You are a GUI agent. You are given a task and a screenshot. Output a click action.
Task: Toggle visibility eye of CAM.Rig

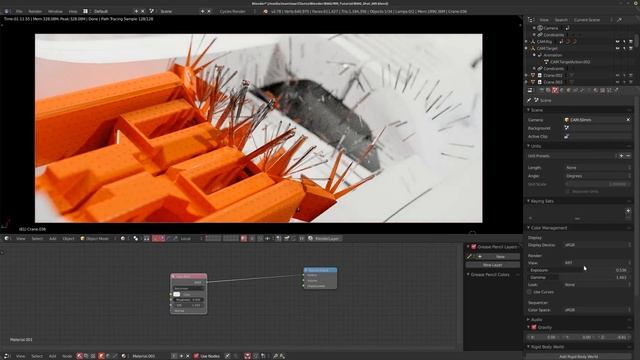[x=618, y=41]
